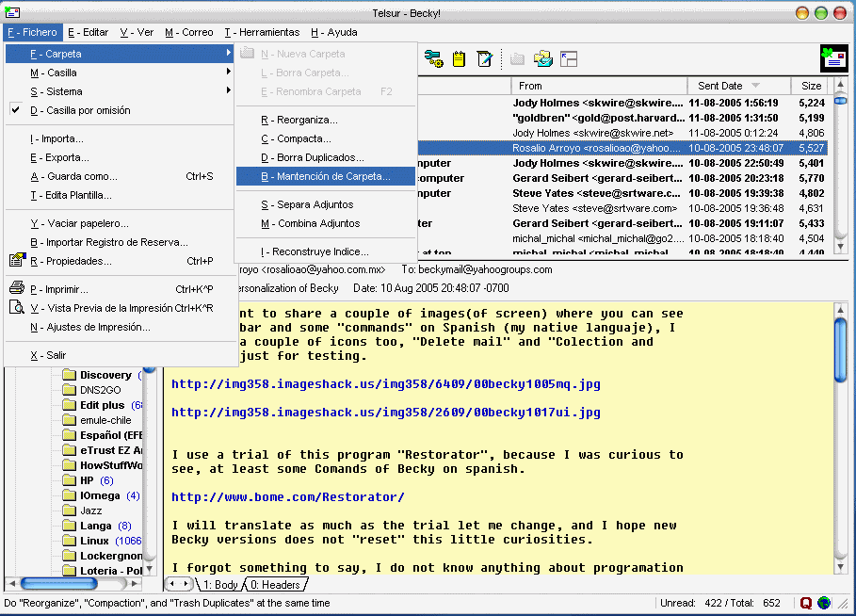856x616 pixels.
Task: Click the wrench and gears settings icon
Action: coord(434,58)
